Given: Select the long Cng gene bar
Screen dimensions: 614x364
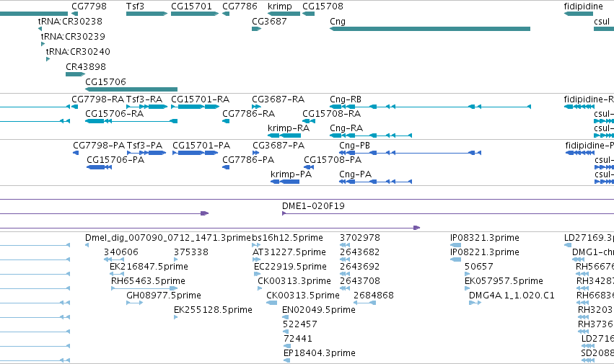Looking at the screenshot, I should click(430, 29).
